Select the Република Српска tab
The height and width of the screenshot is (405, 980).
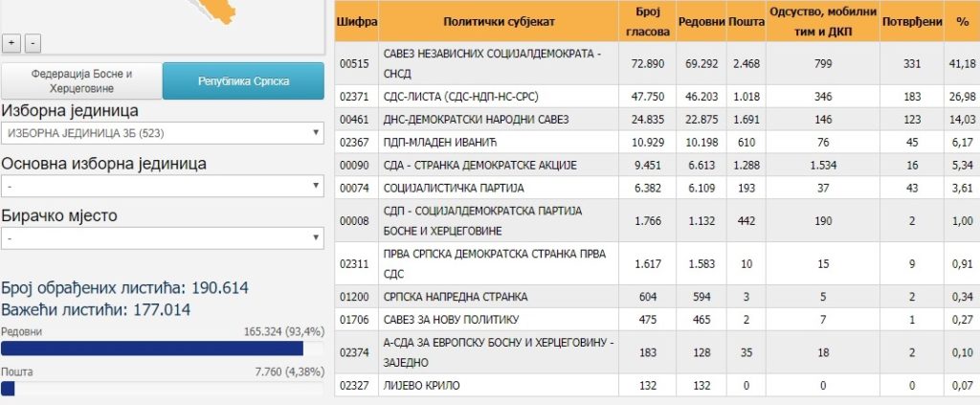[244, 80]
